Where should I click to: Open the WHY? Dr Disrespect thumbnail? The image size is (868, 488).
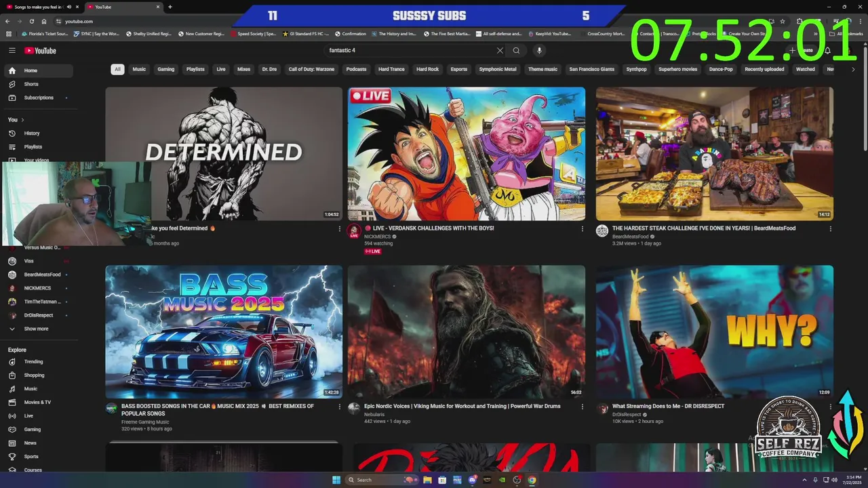715,331
